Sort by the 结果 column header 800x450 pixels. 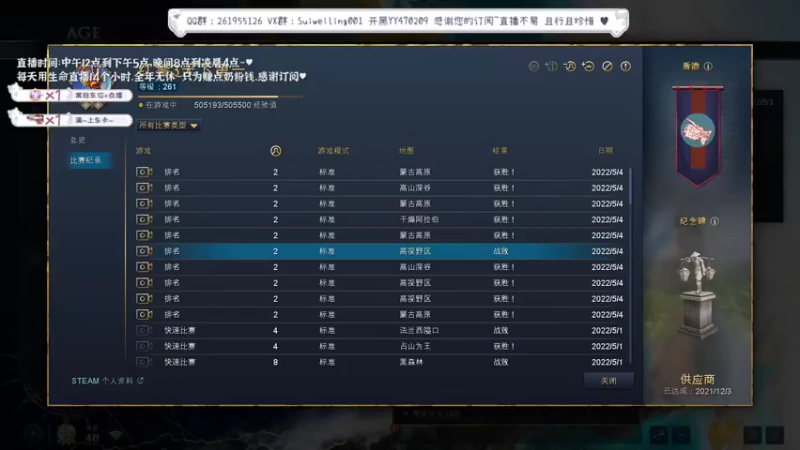tap(500, 151)
